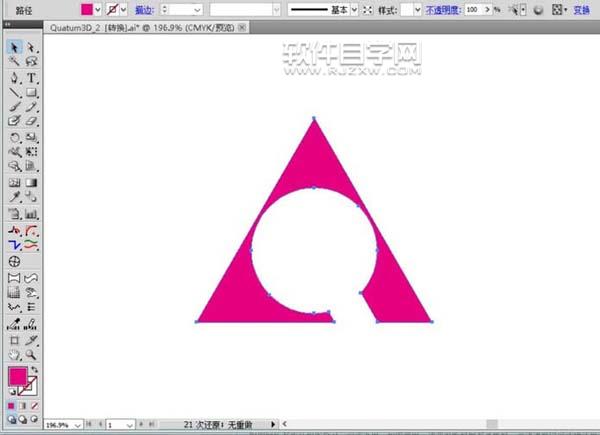
Task: Adjust the stroke weight stepper arrows
Action: pyautogui.click(x=165, y=10)
